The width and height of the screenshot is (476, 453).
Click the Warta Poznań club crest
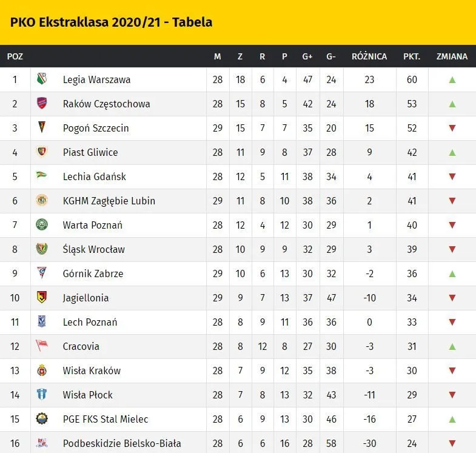(42, 225)
